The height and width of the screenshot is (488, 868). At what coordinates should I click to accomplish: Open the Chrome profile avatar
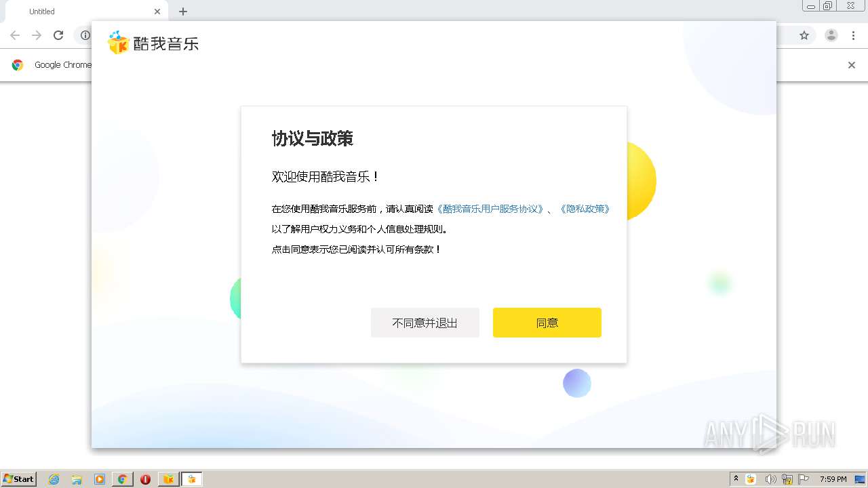coord(831,35)
